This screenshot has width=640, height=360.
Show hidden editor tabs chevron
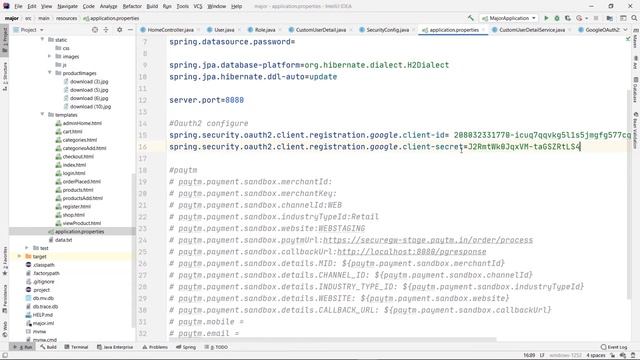[625, 30]
